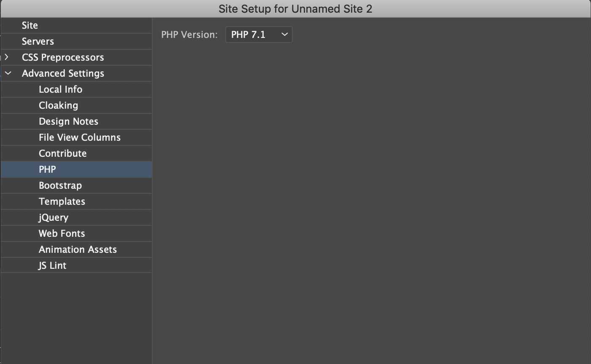Select the JS Lint settings category
Image resolution: width=591 pixels, height=364 pixels.
click(52, 265)
